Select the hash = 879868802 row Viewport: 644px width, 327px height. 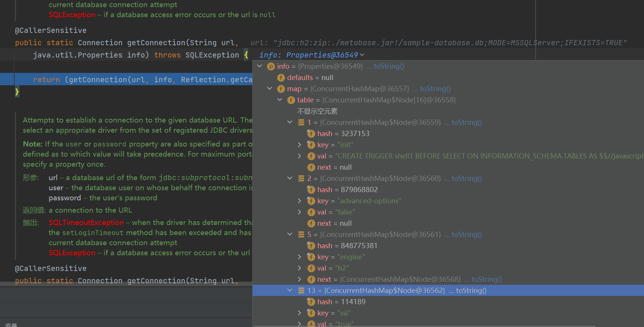448,189
